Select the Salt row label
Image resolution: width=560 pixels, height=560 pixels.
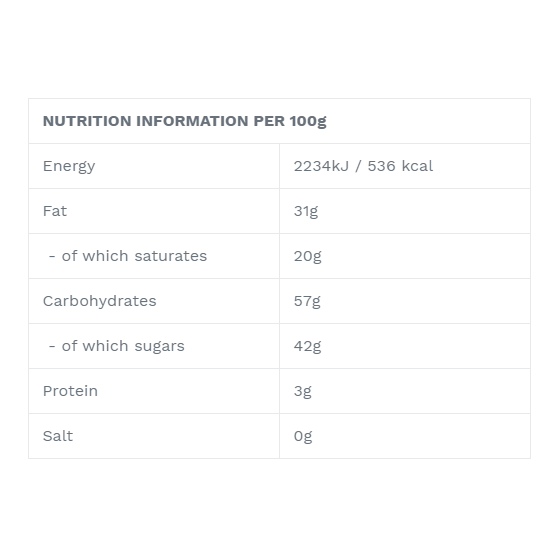[x=58, y=436]
